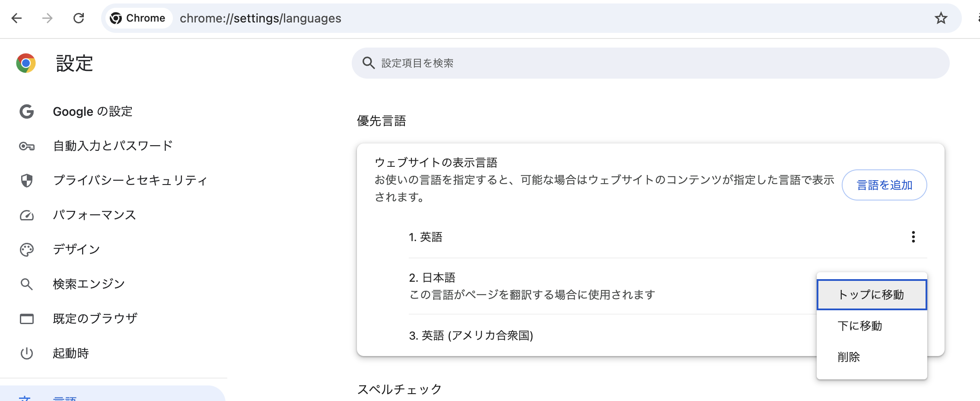Click the Chrome logo beside 設定
This screenshot has height=401, width=980.
(x=26, y=64)
